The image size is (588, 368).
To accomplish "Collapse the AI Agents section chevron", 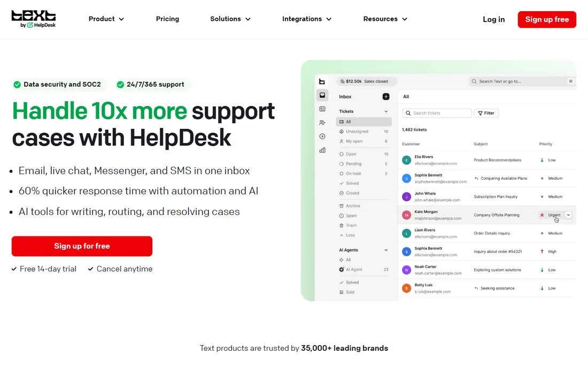I will click(x=386, y=250).
